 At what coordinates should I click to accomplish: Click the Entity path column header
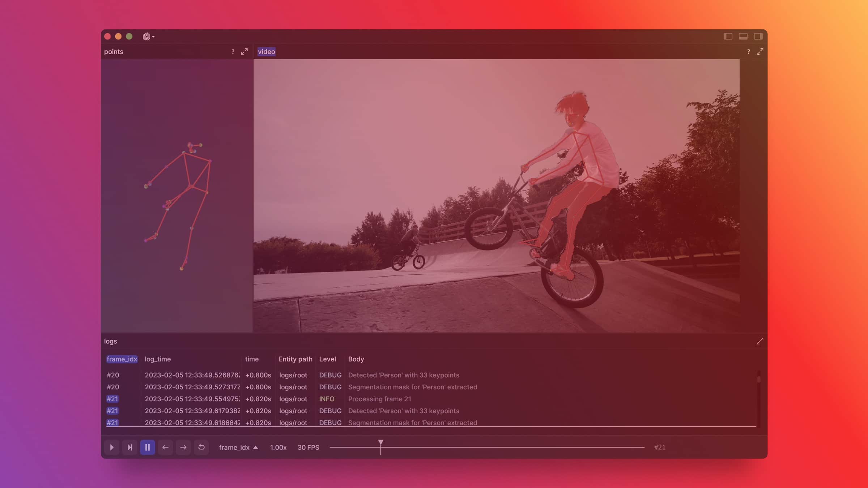[295, 359]
